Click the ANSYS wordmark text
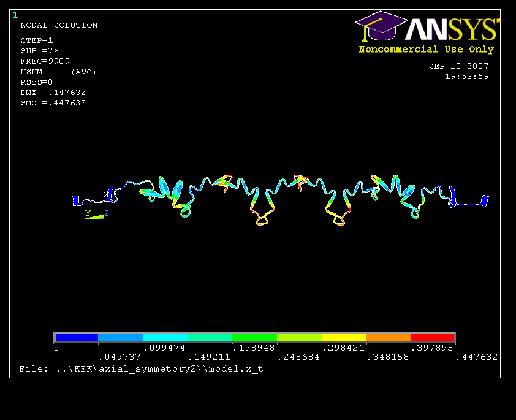Viewport: 516px width, 420px height. 452,29
